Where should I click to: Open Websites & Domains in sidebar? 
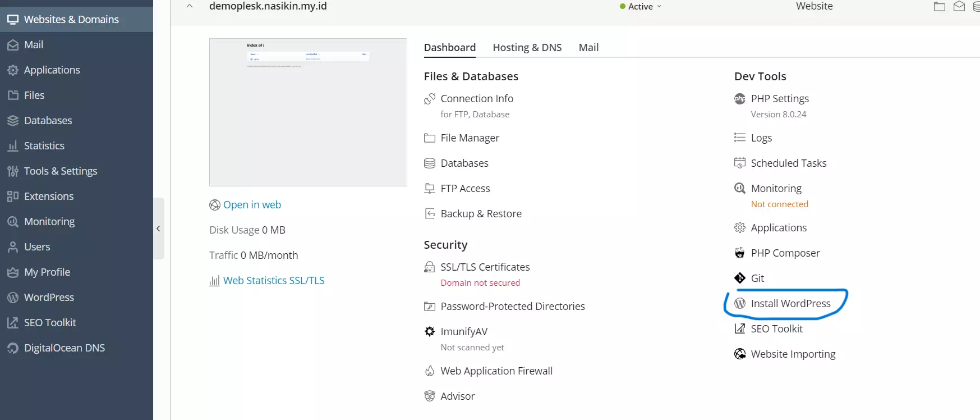(x=76, y=19)
